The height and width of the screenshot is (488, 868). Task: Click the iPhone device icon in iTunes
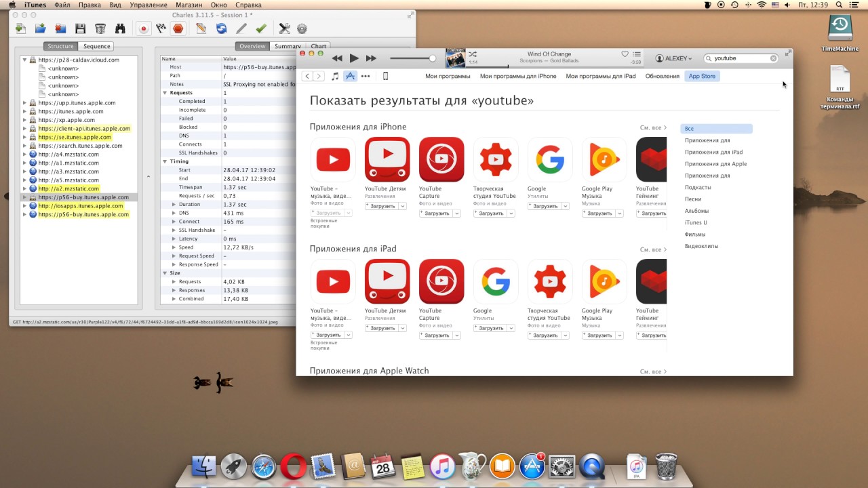tap(385, 76)
